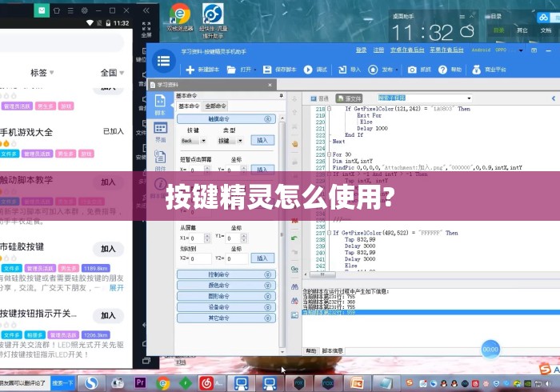Click the picture icon below the binoculars

[x=294, y=315]
